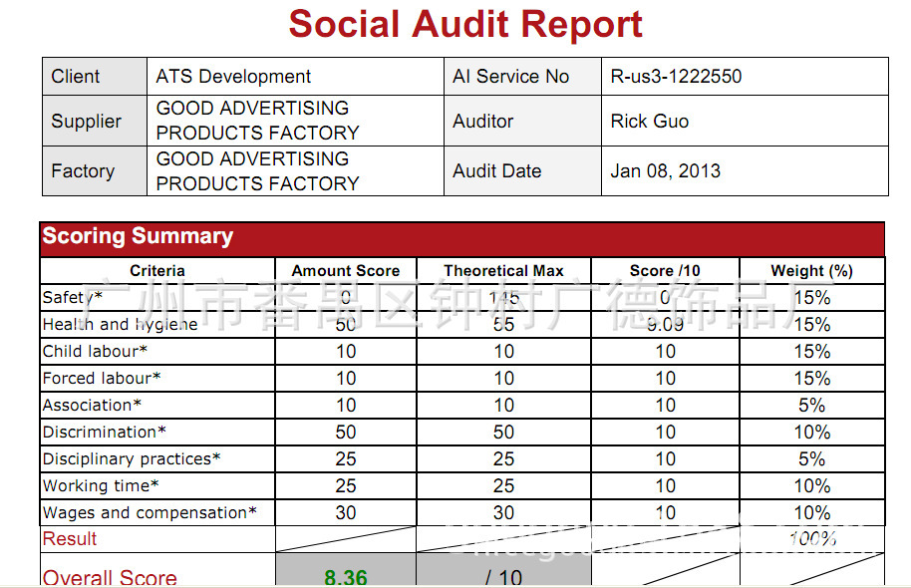Click the audit date Jan 08, 2013
Viewport: 911px width, 588px height.
click(x=665, y=171)
